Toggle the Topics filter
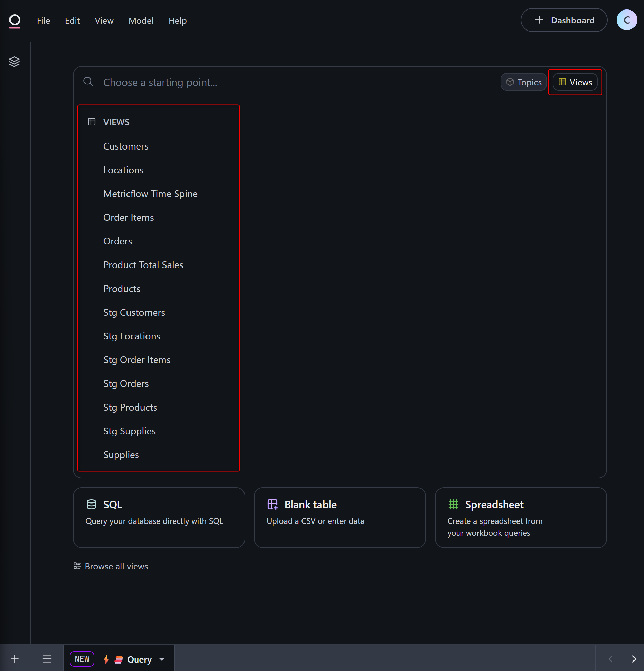The height and width of the screenshot is (671, 644). click(x=524, y=82)
